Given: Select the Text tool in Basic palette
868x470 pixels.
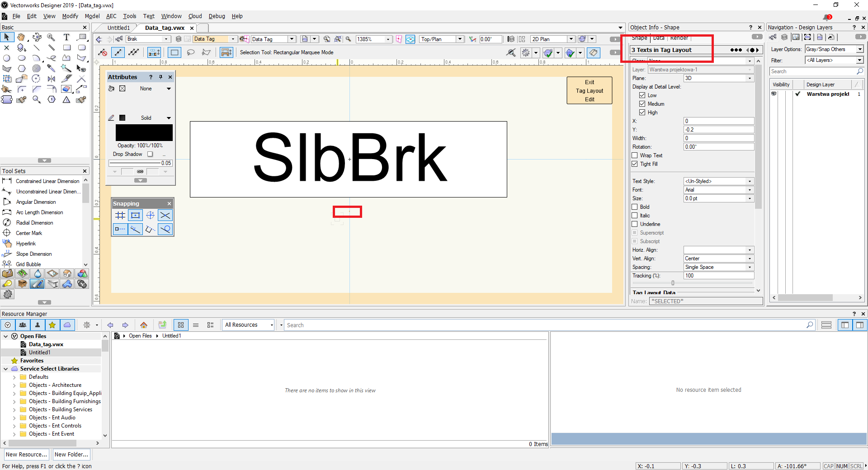Looking at the screenshot, I should [66, 37].
